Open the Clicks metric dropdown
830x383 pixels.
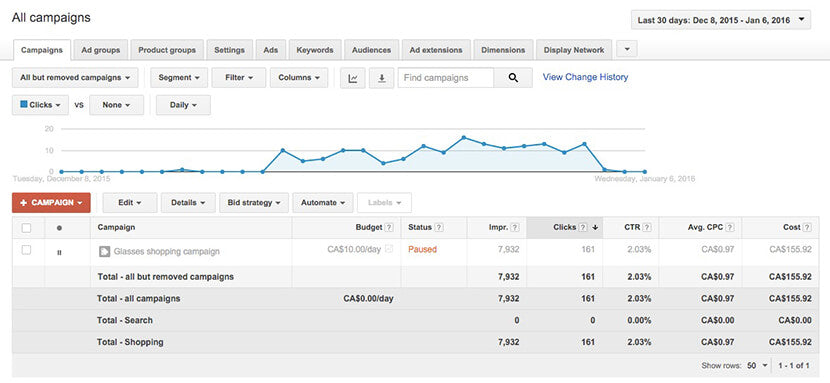coord(40,105)
